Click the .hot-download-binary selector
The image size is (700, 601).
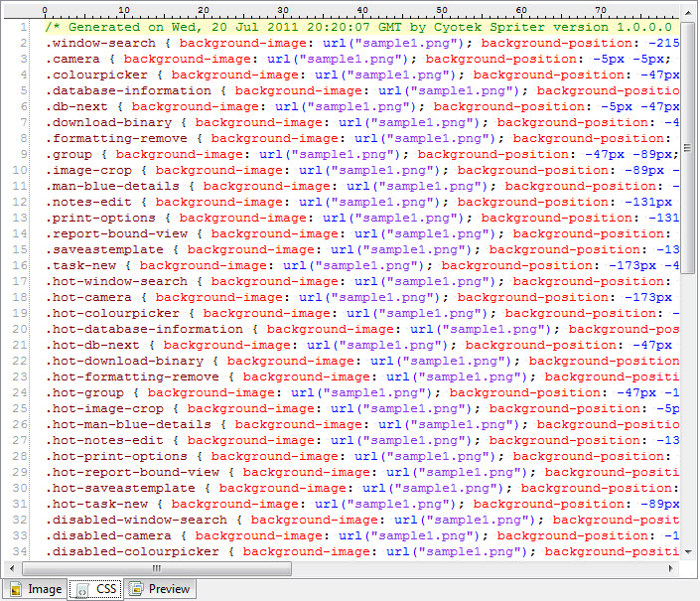(124, 362)
